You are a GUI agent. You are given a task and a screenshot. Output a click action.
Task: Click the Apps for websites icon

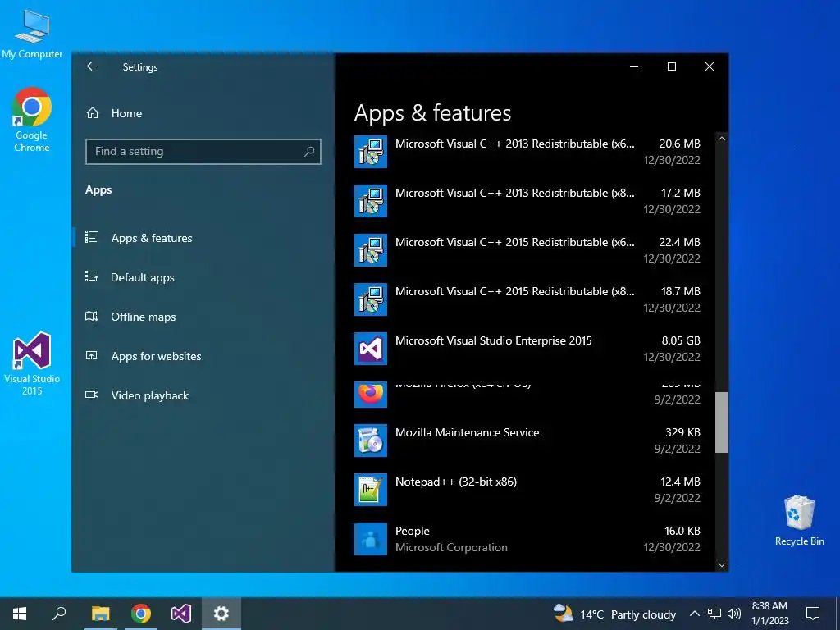(92, 355)
